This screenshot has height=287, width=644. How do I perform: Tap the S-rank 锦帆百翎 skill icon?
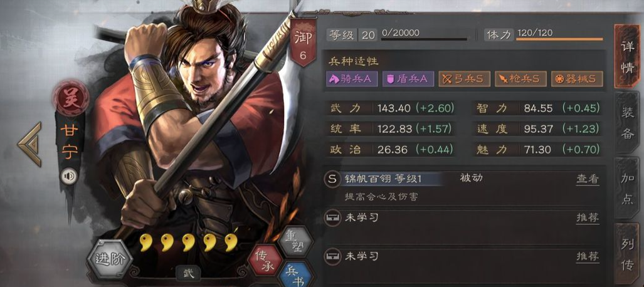point(332,179)
